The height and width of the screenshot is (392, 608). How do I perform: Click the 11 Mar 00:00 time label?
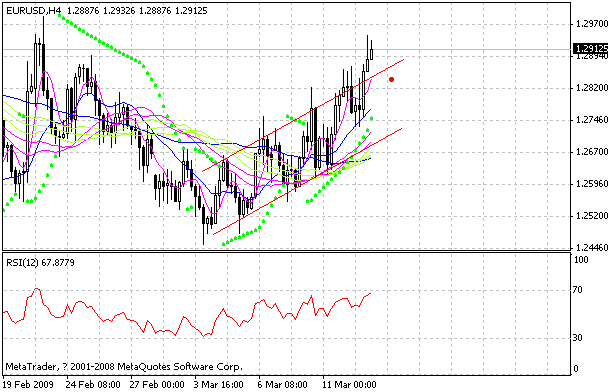[x=349, y=385]
